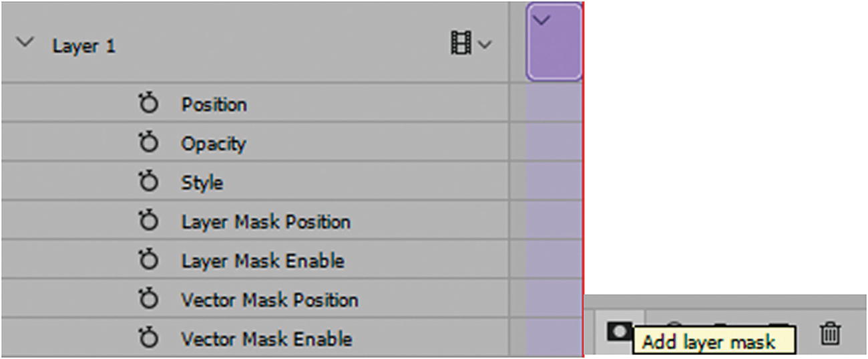Click the Add layer mask icon
This screenshot has height=359, width=868.
point(618,332)
